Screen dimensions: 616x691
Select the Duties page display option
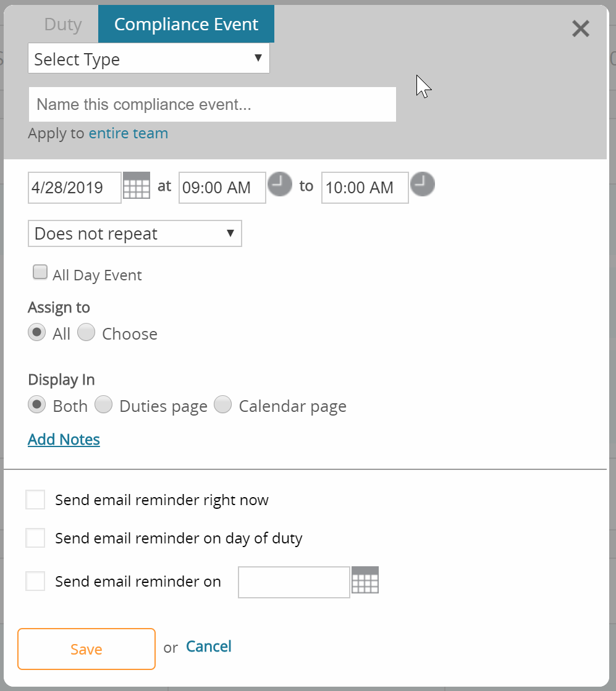[103, 404]
